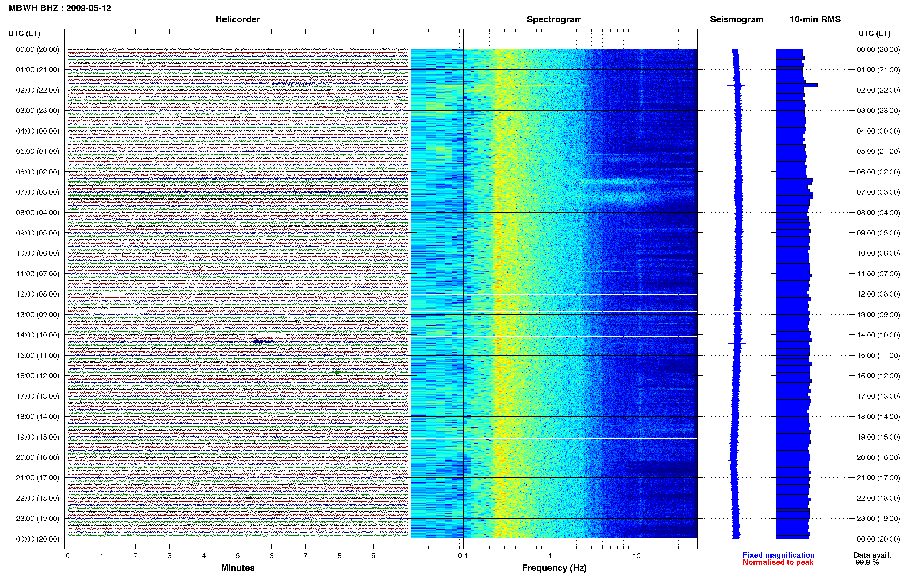Click left time label '05:00 (01:00)'
The image size is (924, 578).
pos(38,151)
